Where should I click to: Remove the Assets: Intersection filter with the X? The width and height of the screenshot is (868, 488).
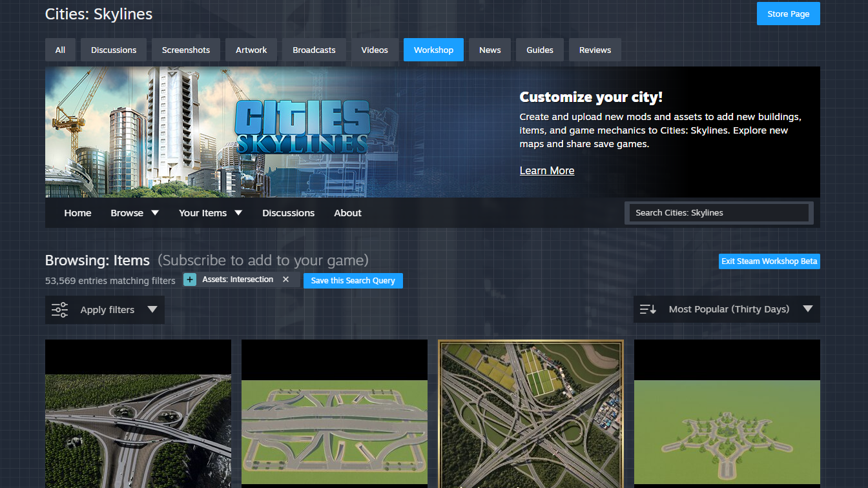tap(285, 280)
